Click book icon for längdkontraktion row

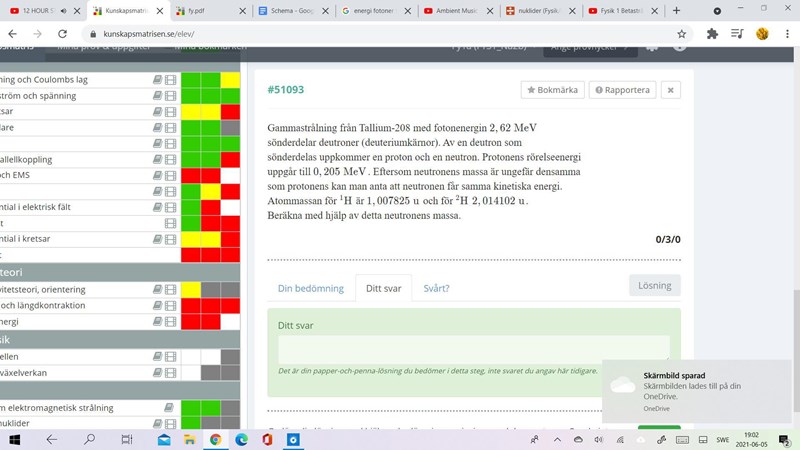(157, 306)
